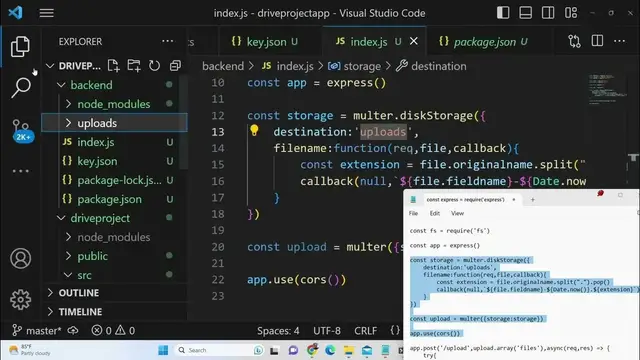
Task: Open the Manage gear settings icon
Action: click(20, 300)
